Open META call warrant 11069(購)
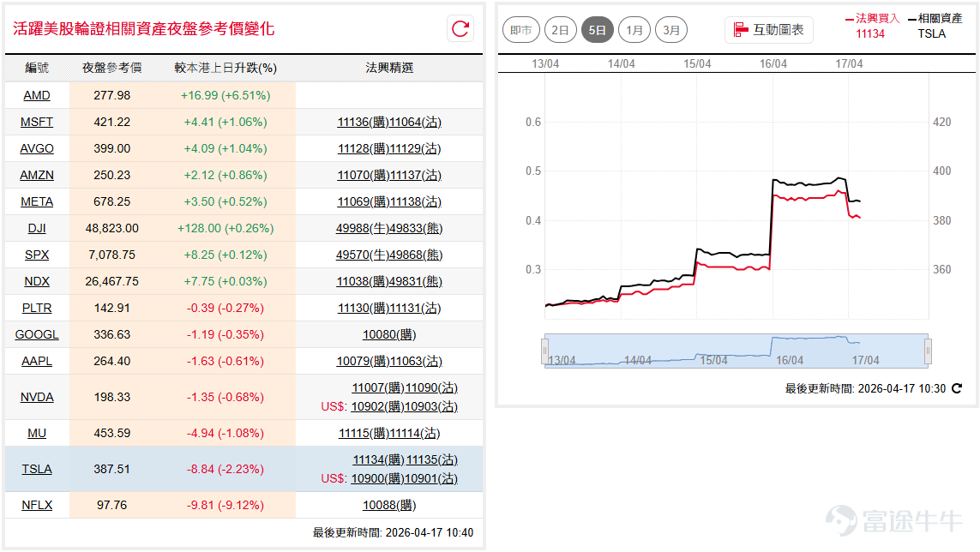This screenshot has width=980, height=552. tap(363, 202)
